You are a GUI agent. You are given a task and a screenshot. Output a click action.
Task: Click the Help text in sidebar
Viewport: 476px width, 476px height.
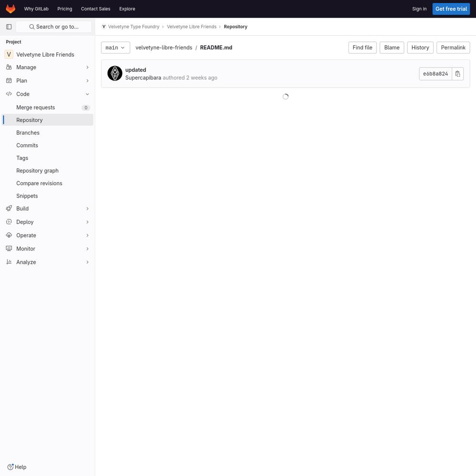20,467
